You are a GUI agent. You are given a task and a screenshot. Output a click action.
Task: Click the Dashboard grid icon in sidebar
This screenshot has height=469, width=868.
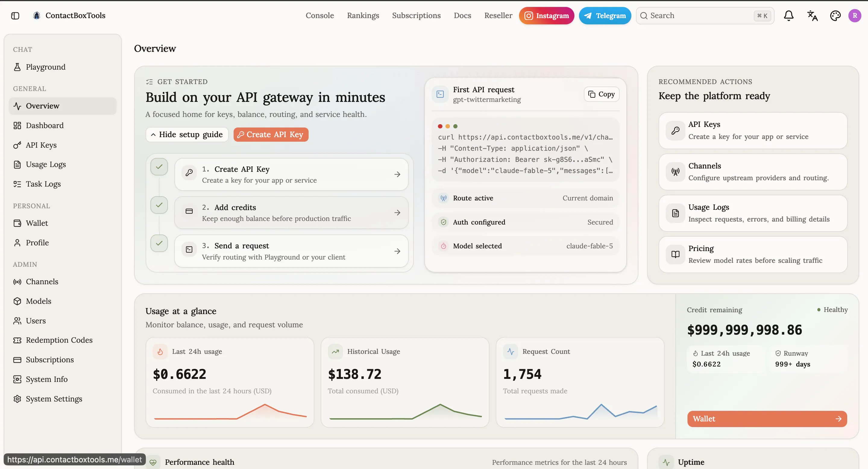coord(17,125)
